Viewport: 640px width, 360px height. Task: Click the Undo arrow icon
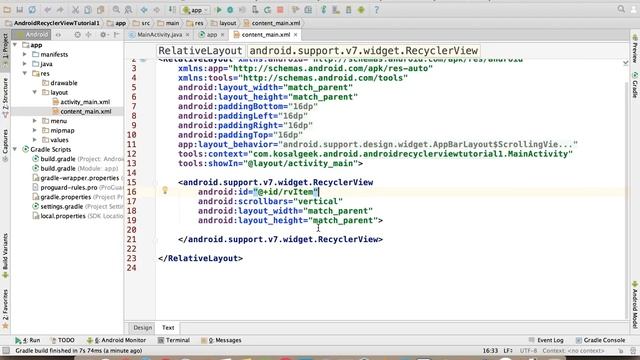[x=47, y=9]
